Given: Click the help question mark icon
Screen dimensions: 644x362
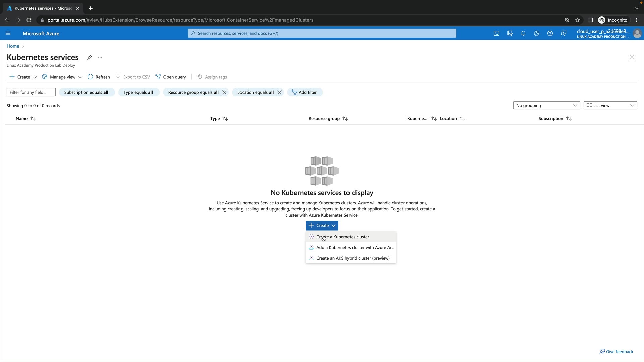Looking at the screenshot, I should [x=550, y=33].
